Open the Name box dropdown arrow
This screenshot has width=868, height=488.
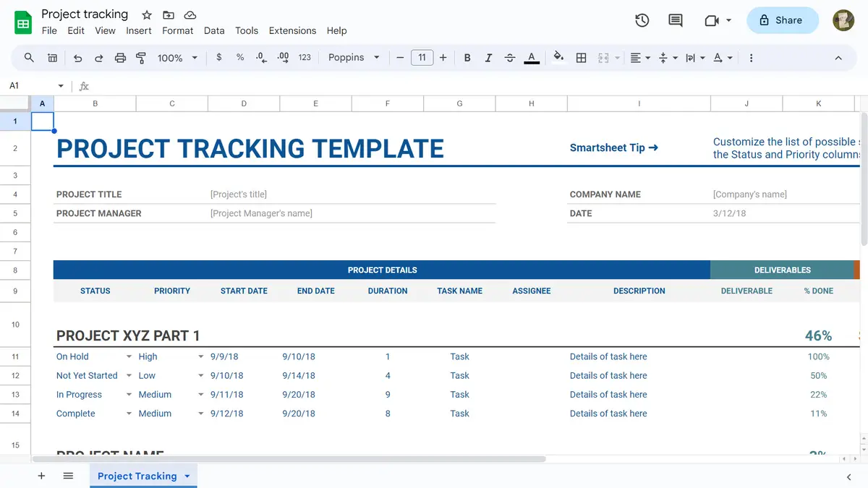(x=61, y=86)
